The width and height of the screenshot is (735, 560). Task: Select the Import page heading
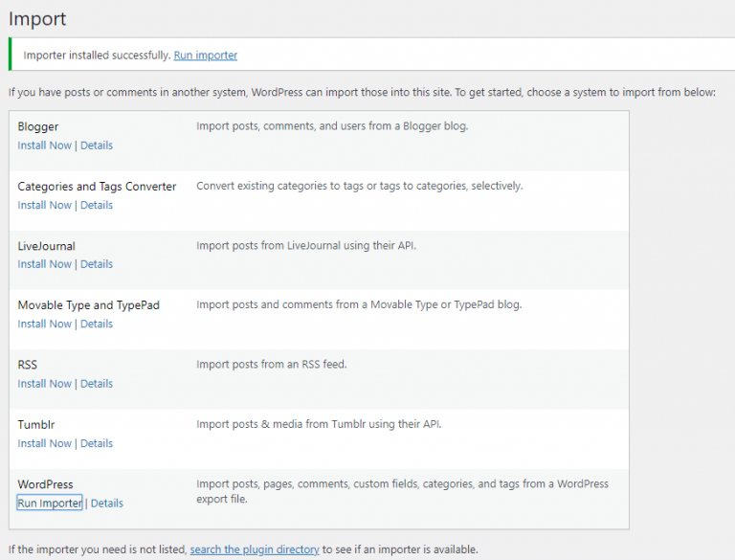pos(37,19)
